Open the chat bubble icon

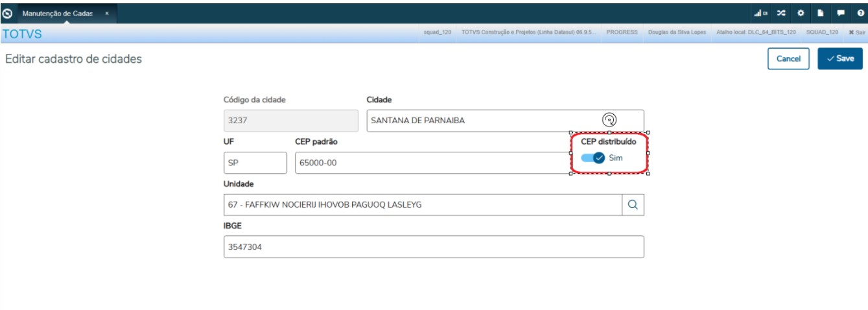click(840, 12)
